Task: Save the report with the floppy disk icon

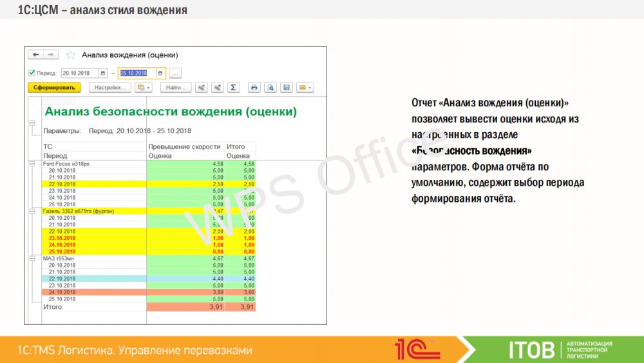Action: coord(287,87)
